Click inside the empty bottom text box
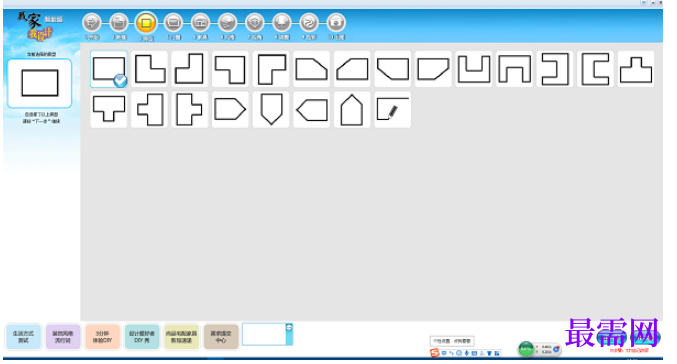The width and height of the screenshot is (677, 364). [x=264, y=334]
